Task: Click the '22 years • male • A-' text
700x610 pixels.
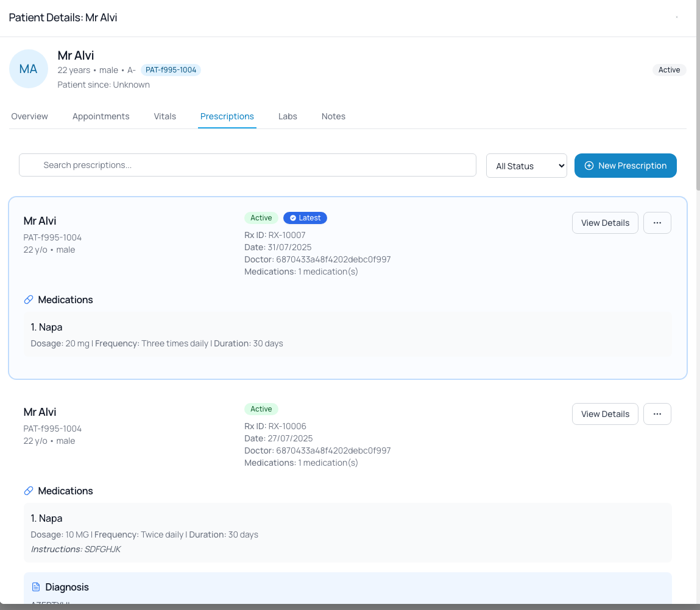Action: click(96, 70)
